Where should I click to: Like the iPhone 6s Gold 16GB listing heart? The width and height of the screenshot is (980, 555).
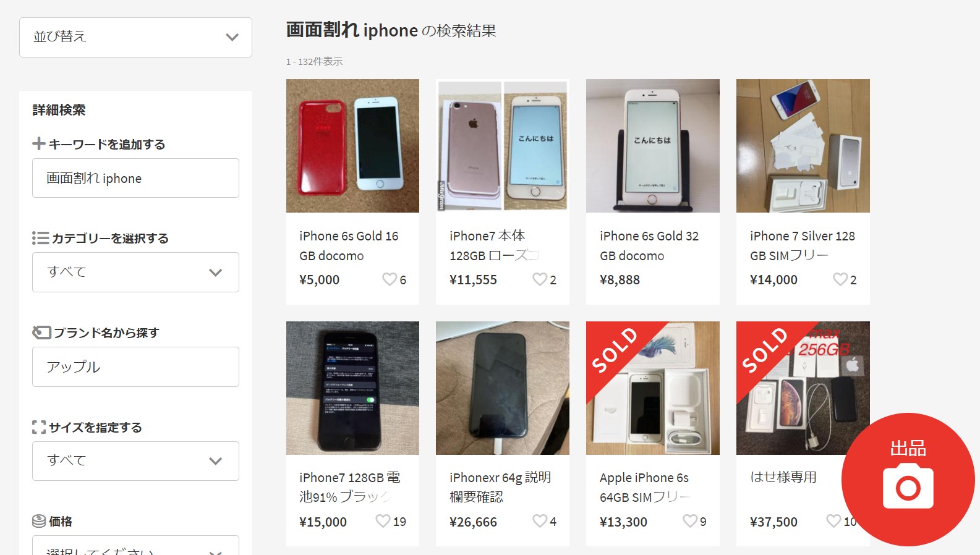[x=390, y=279]
